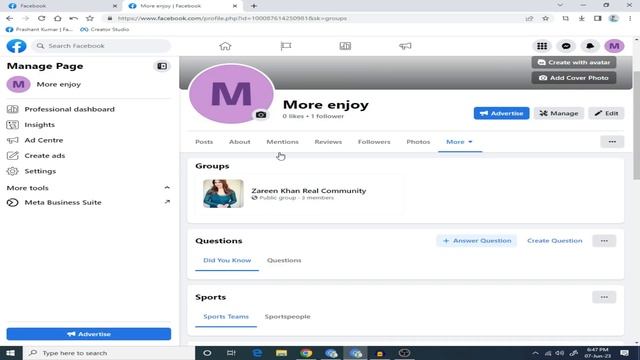Select the Did You Know tab
This screenshot has height=360, width=640.
point(227,260)
